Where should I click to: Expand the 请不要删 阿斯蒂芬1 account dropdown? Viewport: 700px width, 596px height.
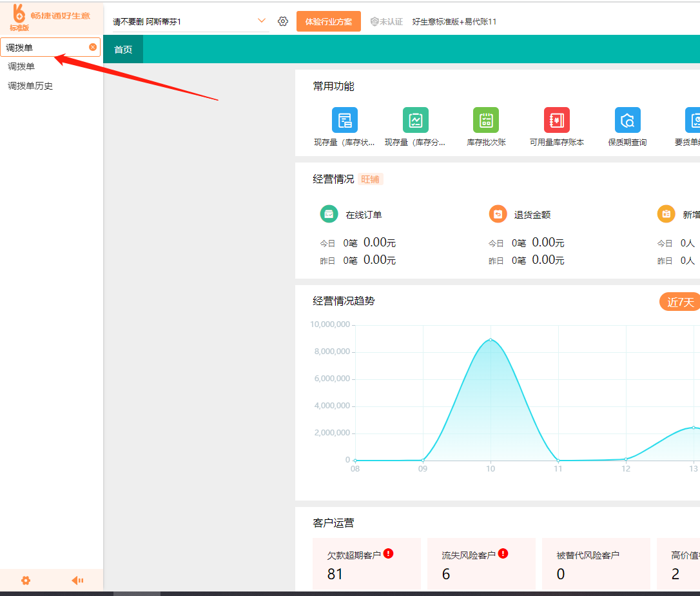tap(261, 21)
